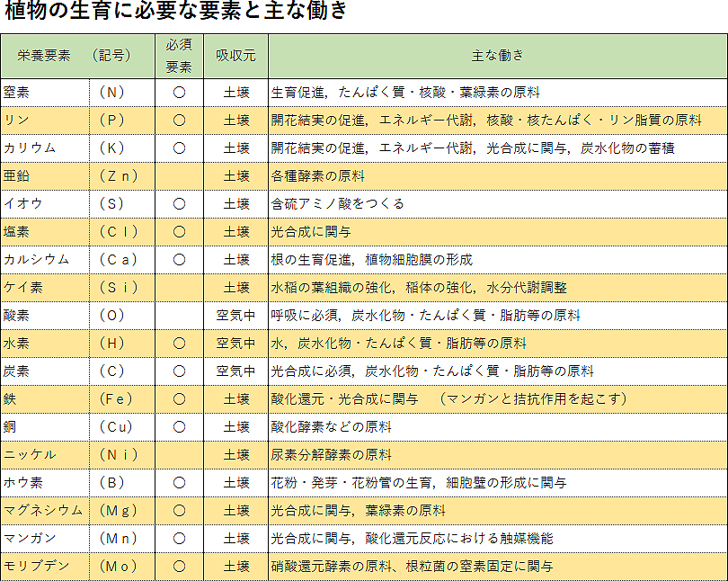This screenshot has height=581, width=728.
Task: Select the 必須要素 header cell
Action: coord(179,56)
